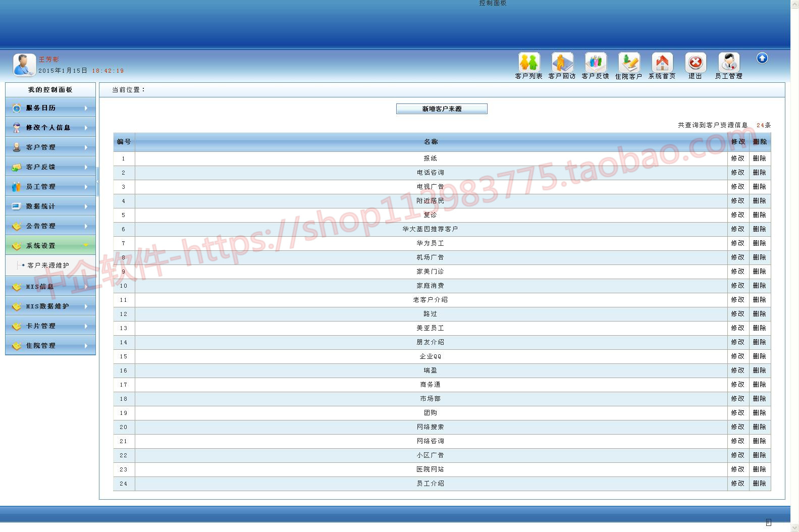Click the blue up-arrow icon
The height and width of the screenshot is (532, 799).
coord(762,58)
